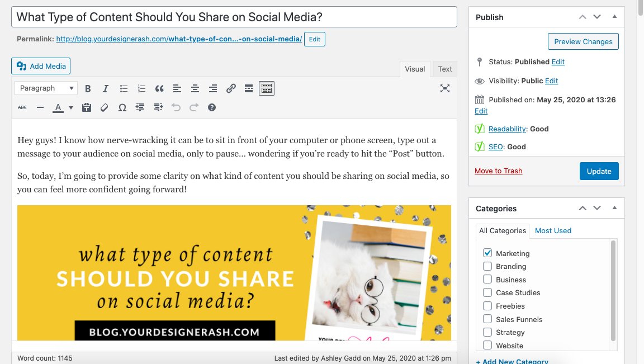This screenshot has width=644, height=364.
Task: Insert or edit link
Action: point(231,88)
